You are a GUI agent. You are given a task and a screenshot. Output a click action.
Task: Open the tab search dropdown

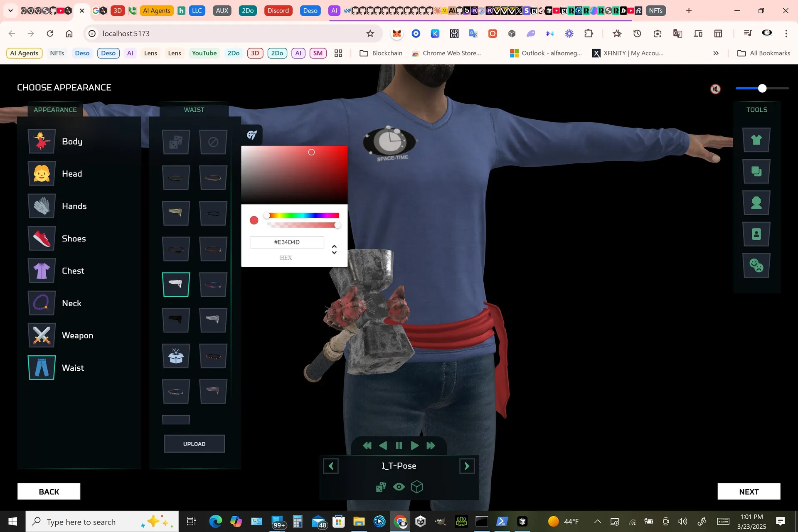[10, 11]
